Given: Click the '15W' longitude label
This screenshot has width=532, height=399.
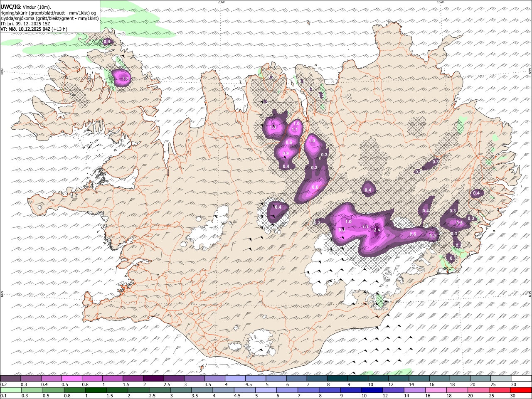Looking at the screenshot, I should pos(440,2).
